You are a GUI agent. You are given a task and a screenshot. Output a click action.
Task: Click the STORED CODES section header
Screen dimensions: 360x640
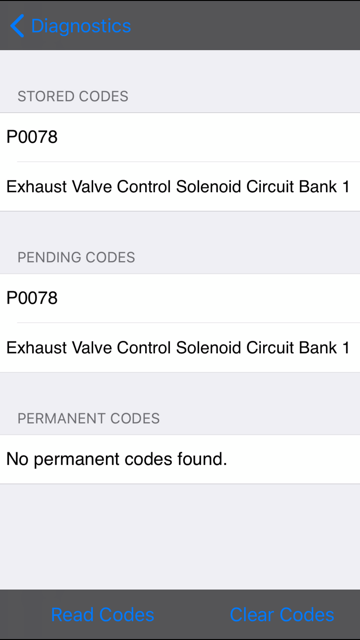pos(73,96)
